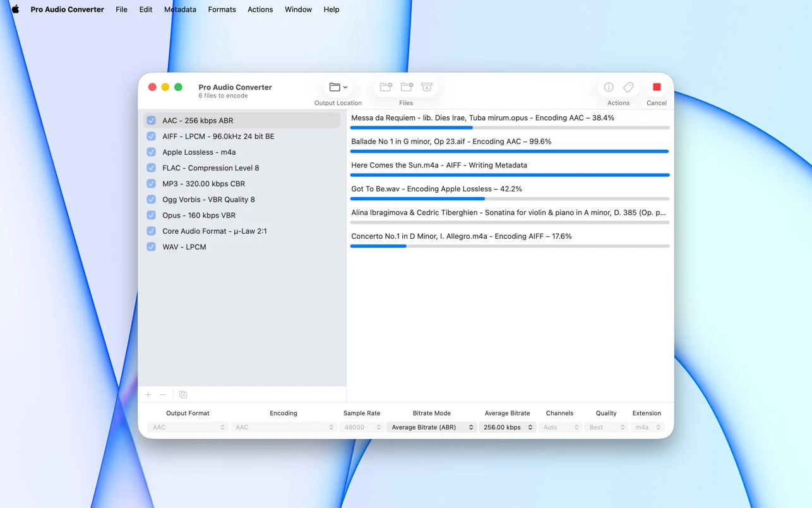Open the Help menu
The image size is (812, 508).
pos(331,9)
